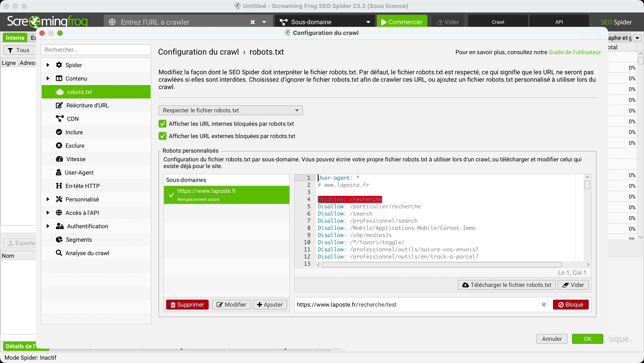Click the Ajouter button

point(270,305)
